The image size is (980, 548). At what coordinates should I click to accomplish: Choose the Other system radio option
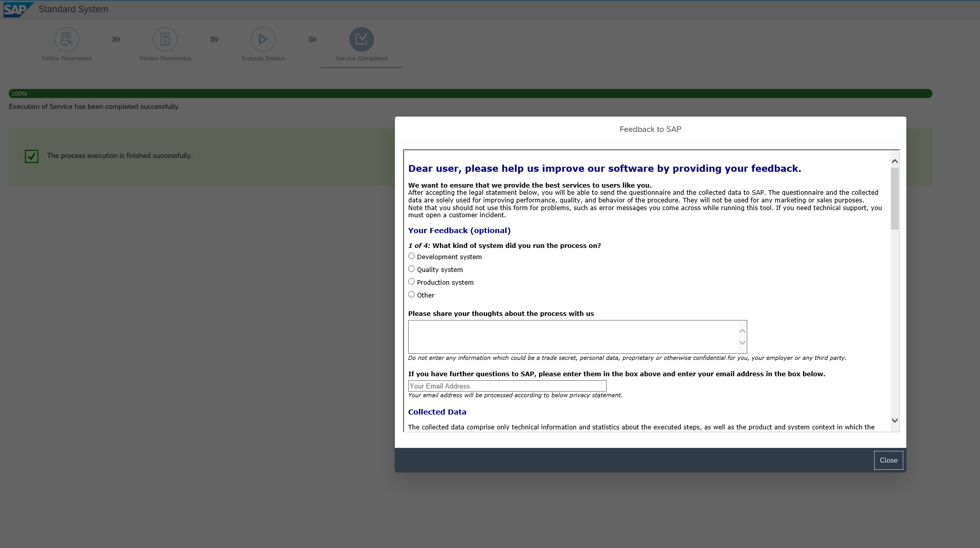point(411,294)
